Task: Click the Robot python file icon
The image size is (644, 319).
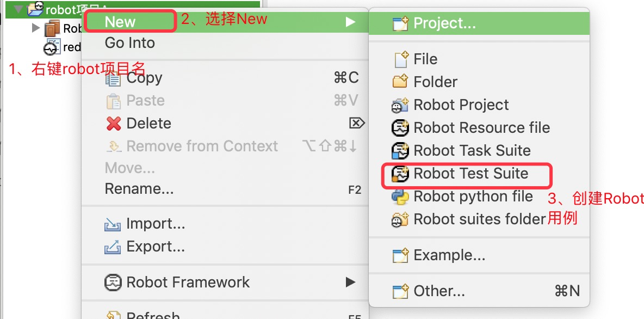Action: (x=400, y=197)
